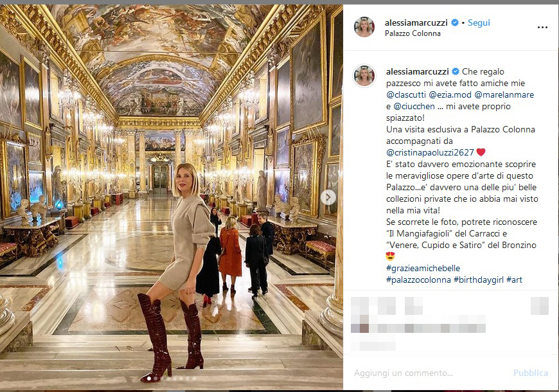Open the @cristinapaoluzzi2627 profile mention

(x=430, y=153)
